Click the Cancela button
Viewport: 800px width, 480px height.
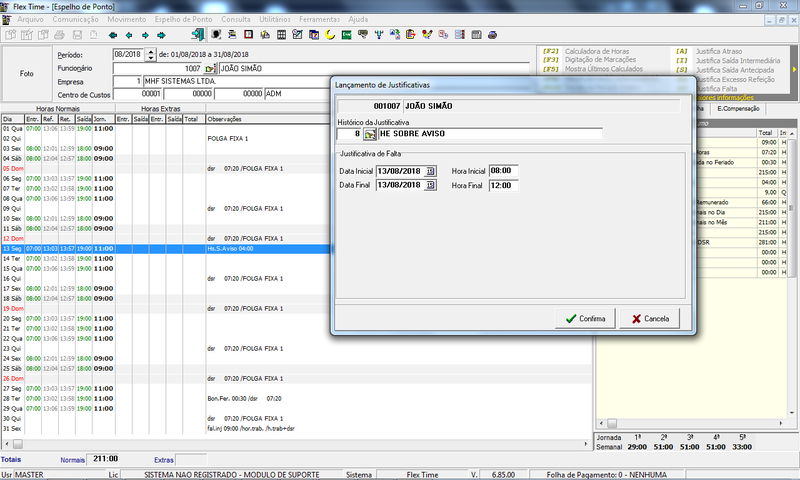649,319
